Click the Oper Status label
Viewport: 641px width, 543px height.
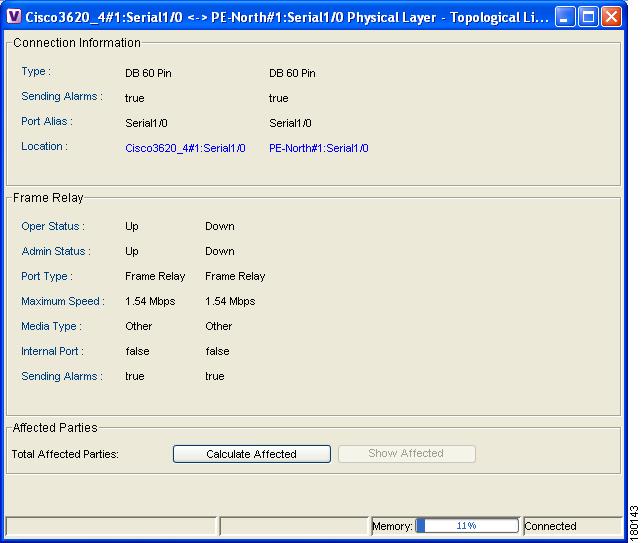point(52,226)
